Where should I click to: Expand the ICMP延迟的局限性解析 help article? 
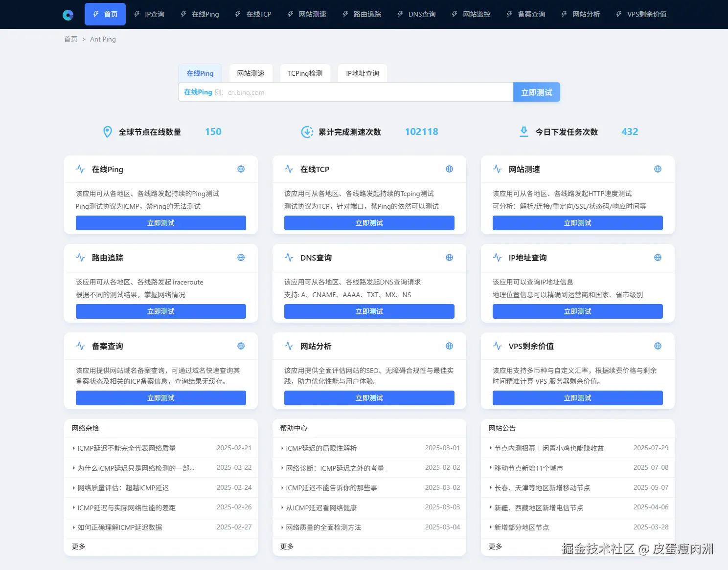point(322,448)
